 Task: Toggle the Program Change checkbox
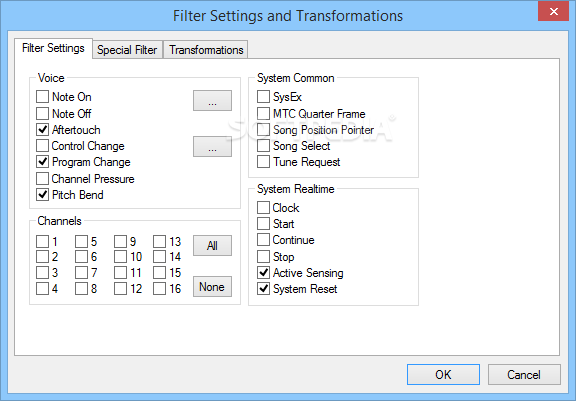point(42,162)
